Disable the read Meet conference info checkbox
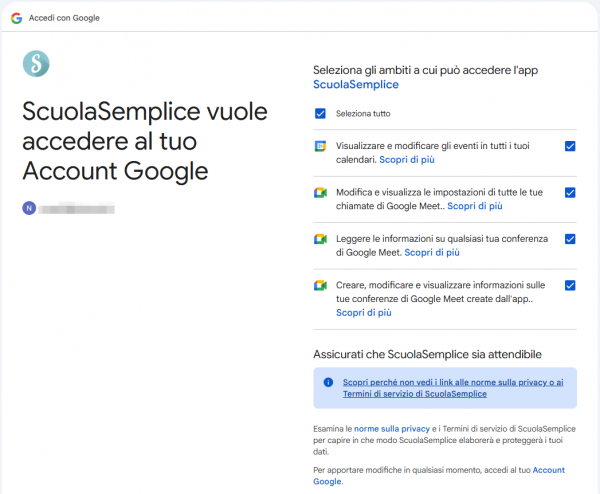 click(x=570, y=239)
